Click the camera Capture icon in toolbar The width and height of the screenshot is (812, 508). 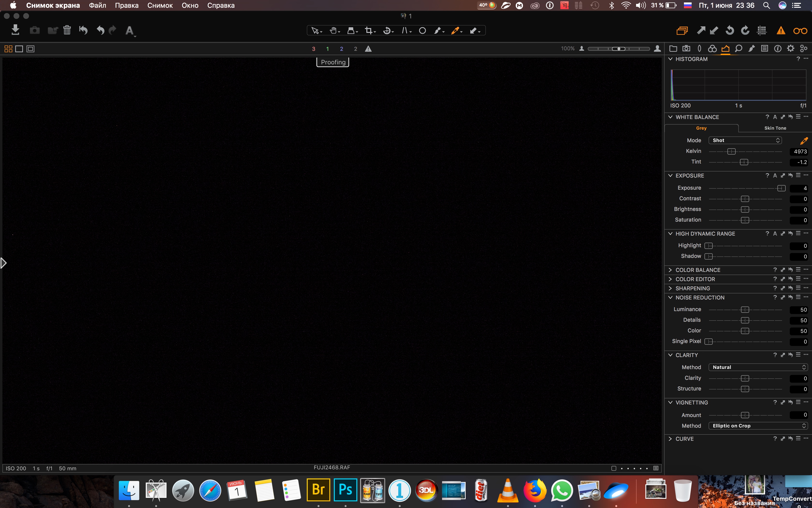[35, 30]
